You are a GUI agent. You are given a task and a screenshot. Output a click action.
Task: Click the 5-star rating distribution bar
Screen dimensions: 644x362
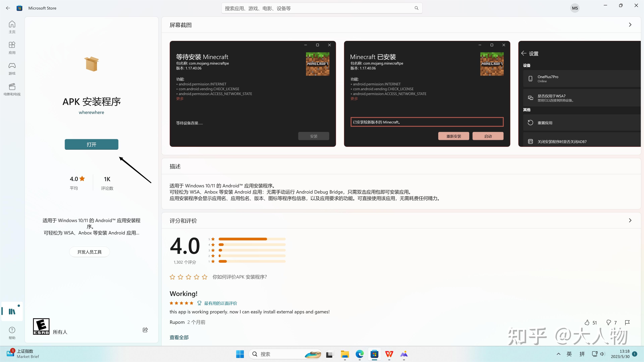[x=252, y=239]
